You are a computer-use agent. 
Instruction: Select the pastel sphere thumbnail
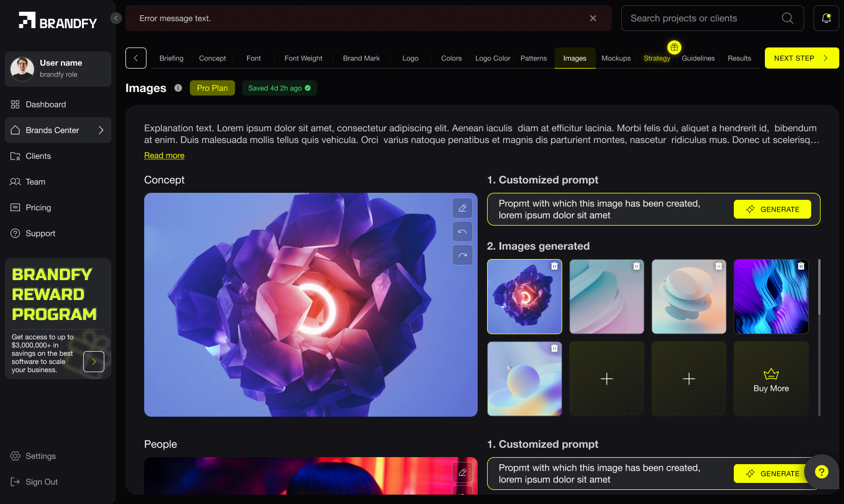(525, 379)
